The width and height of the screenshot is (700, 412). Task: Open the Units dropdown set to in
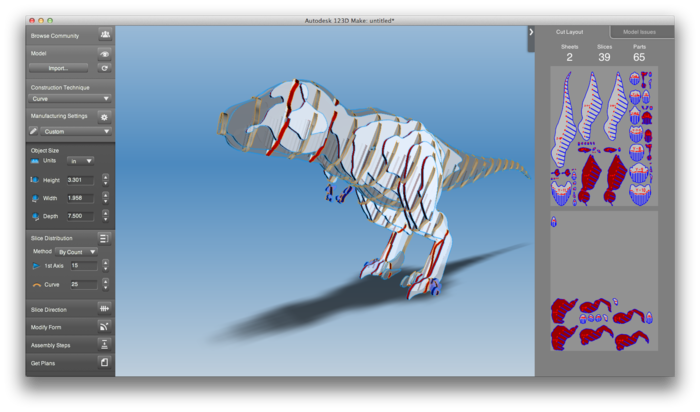pyautogui.click(x=80, y=160)
